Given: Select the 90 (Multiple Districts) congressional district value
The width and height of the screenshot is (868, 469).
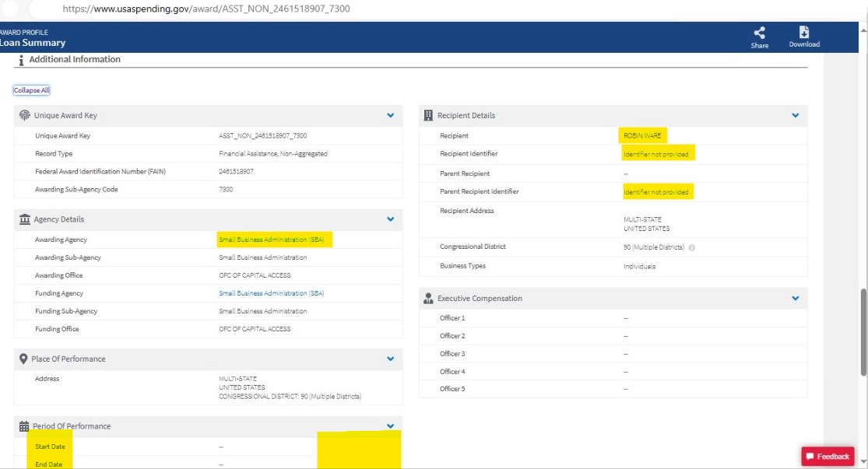Looking at the screenshot, I should click(654, 247).
